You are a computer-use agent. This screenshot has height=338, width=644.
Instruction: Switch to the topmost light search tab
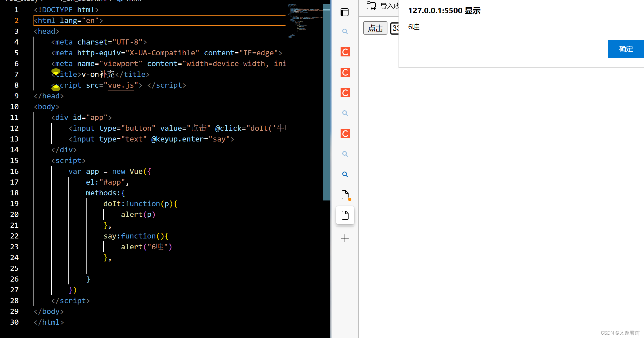coord(345,31)
